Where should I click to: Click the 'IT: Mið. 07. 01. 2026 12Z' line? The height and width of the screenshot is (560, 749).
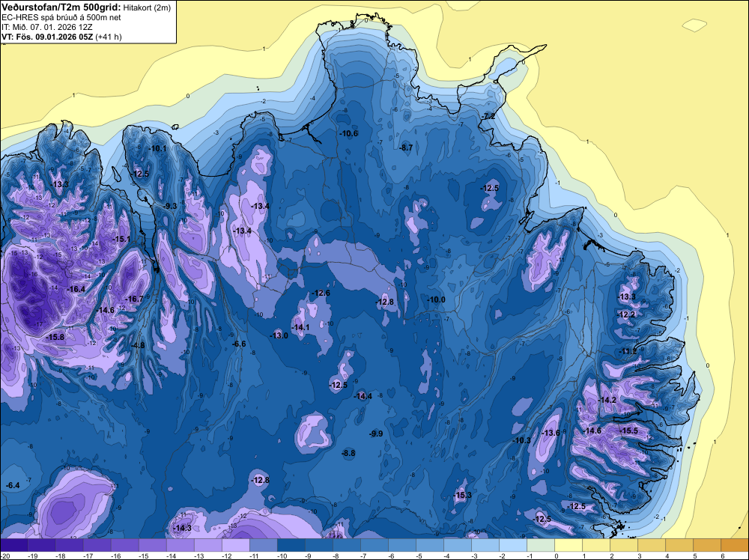pos(47,27)
